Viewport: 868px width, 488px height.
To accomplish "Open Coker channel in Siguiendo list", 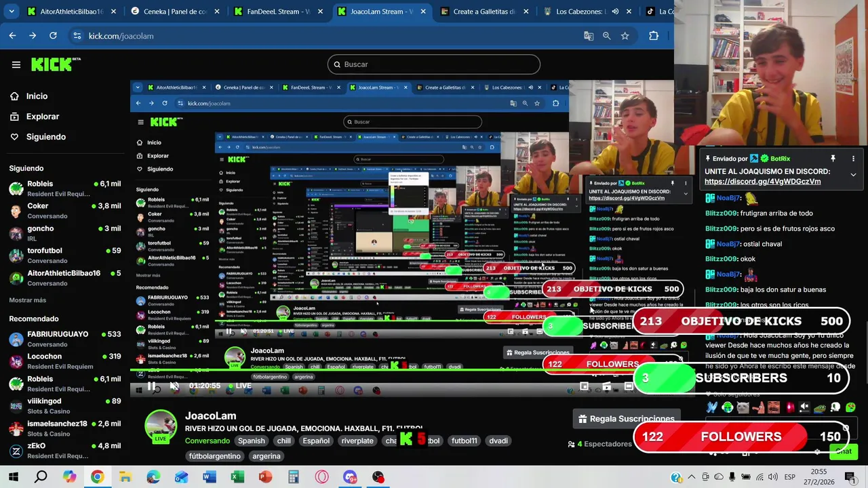I will [65, 210].
